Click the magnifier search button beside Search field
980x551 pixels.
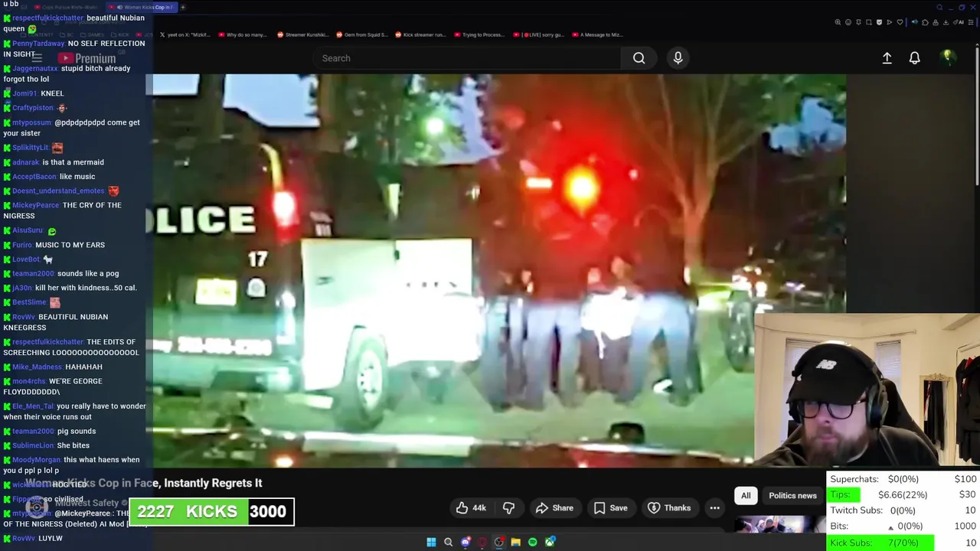click(639, 58)
